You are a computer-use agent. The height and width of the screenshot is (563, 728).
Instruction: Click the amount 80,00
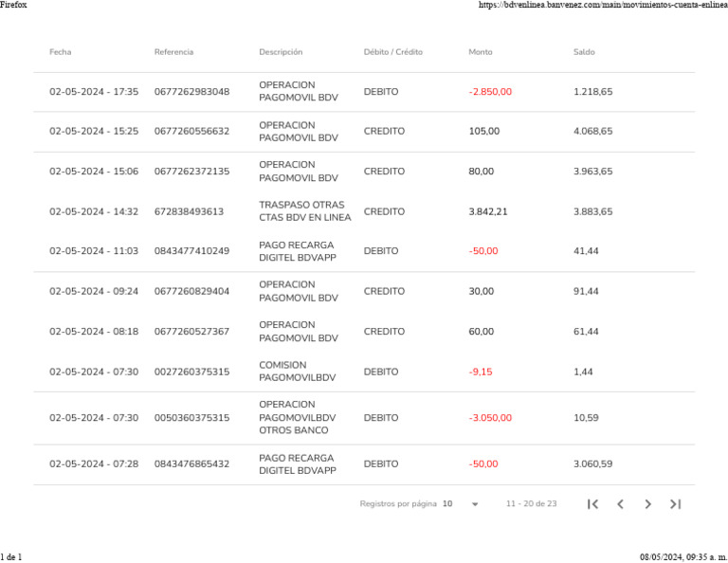[x=481, y=172]
